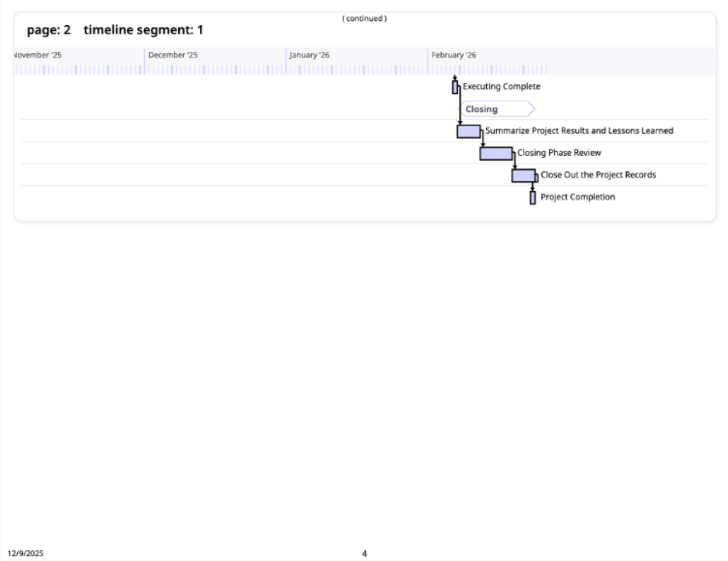The width and height of the screenshot is (728, 561).
Task: Click the November '25 month header
Action: click(x=38, y=55)
